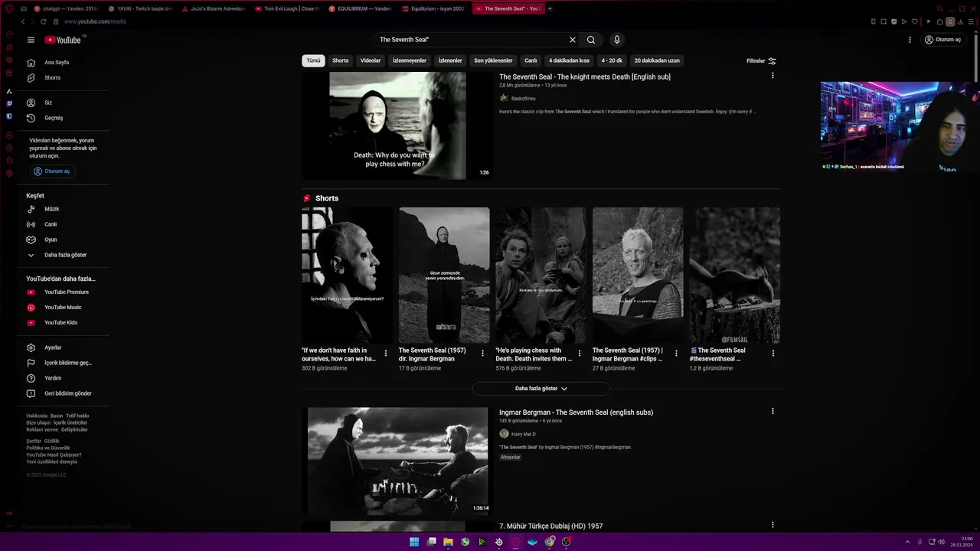Switch to the 'JoJo's Bizarre Adventure' browser tab
980x551 pixels.
pos(214,8)
